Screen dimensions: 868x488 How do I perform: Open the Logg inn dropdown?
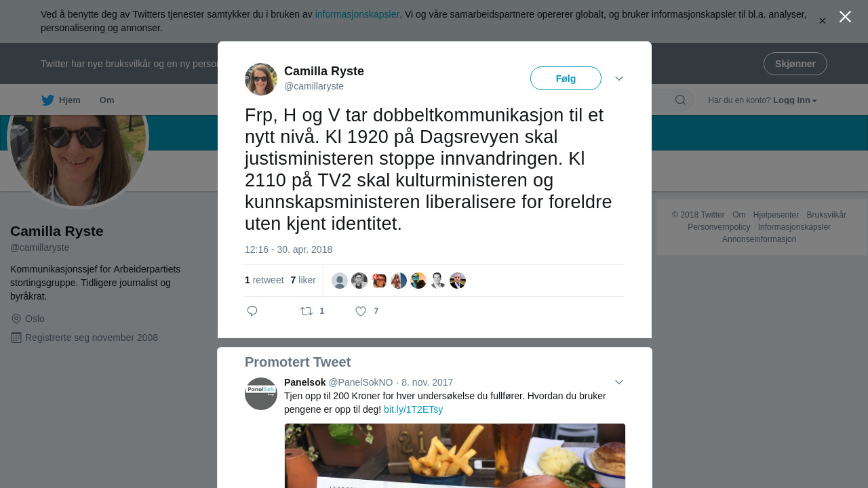coord(795,100)
